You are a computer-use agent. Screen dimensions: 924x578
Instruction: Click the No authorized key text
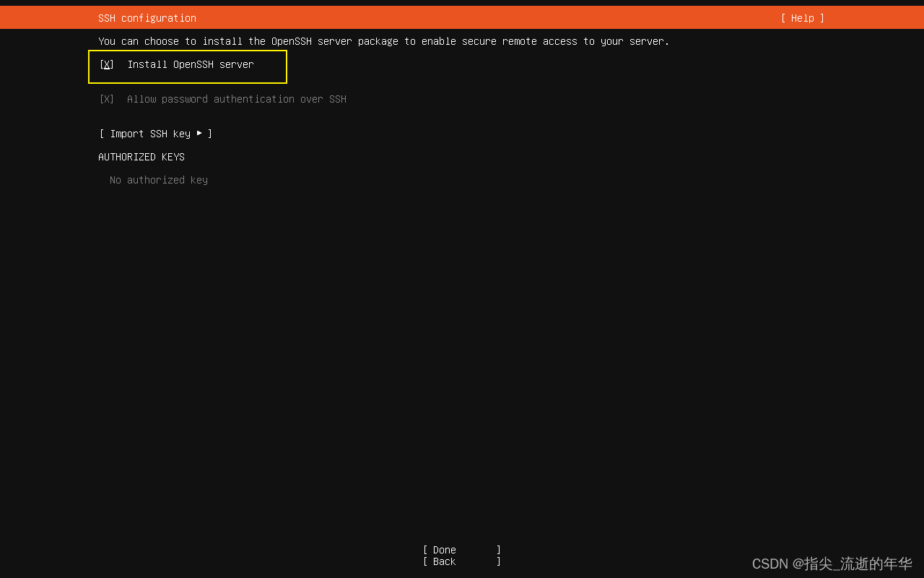[x=159, y=180]
